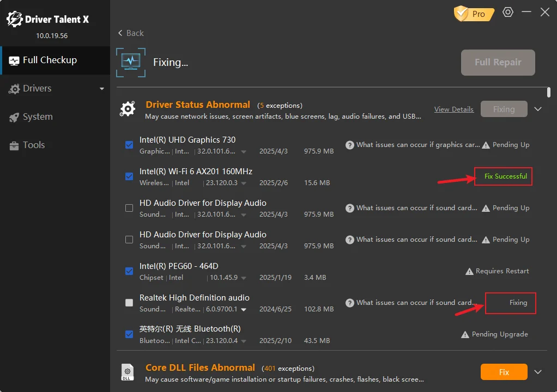Screen dimensions: 557x392
Task: Click warning triangle beside Pending Upgrade
Action: tap(465, 334)
